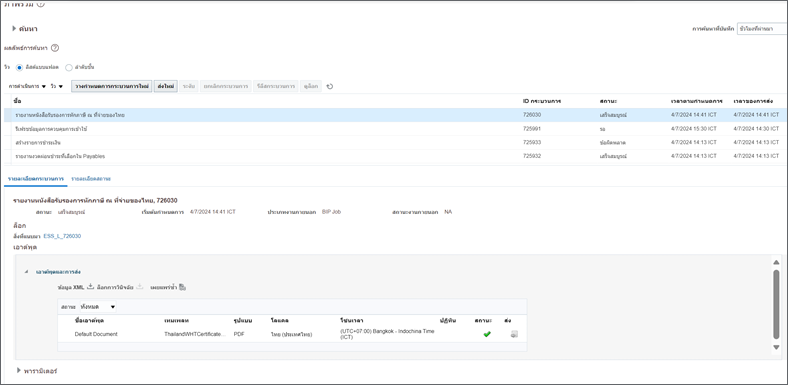This screenshot has height=385, width=788.
Task: Open the การดำเนินการ actions dropdown menu
Action: click(x=27, y=86)
